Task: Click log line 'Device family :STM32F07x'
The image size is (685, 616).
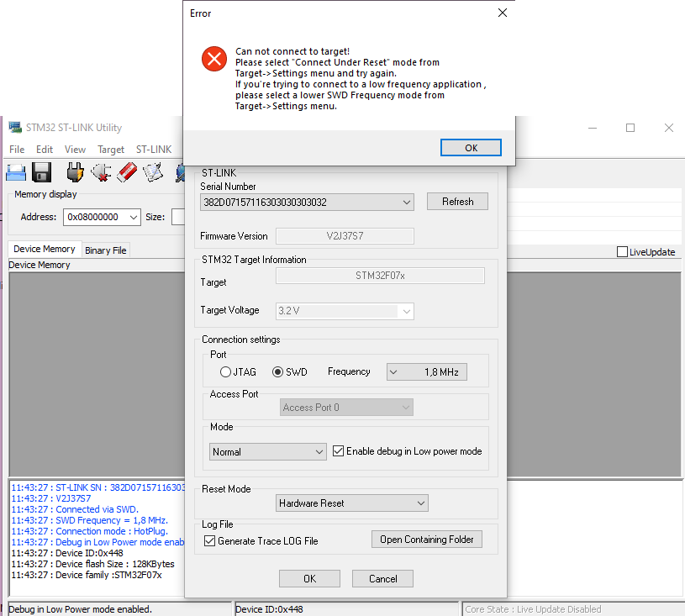Action: click(87, 575)
